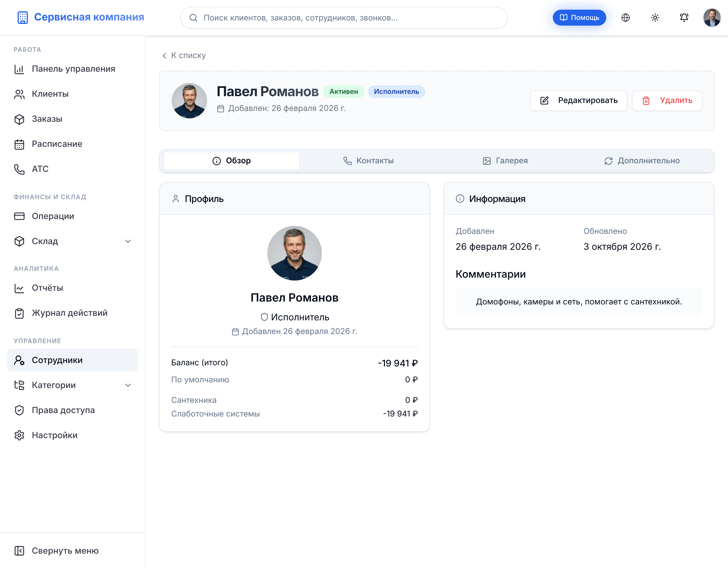The image size is (728, 569).
Task: Open the Галерея tab
Action: [505, 161]
